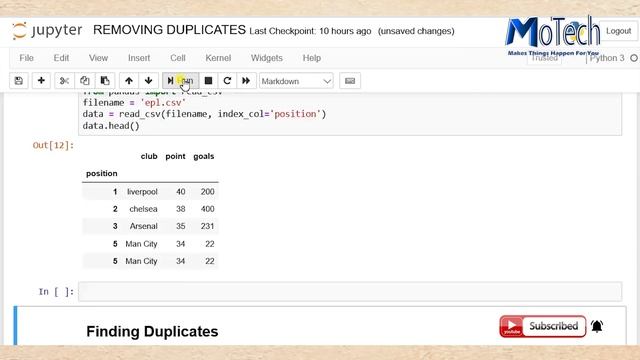Cut selected cells with scissors icon

pyautogui.click(x=64, y=81)
